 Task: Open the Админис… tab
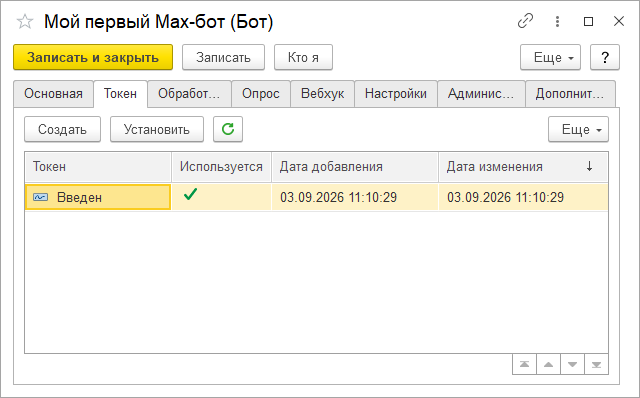click(x=481, y=94)
